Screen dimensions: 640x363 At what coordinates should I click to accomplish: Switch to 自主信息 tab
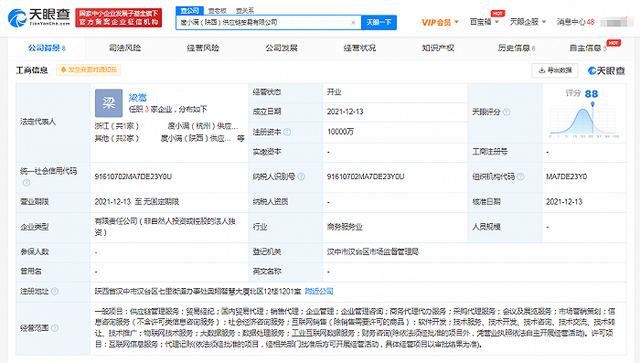tap(588, 48)
